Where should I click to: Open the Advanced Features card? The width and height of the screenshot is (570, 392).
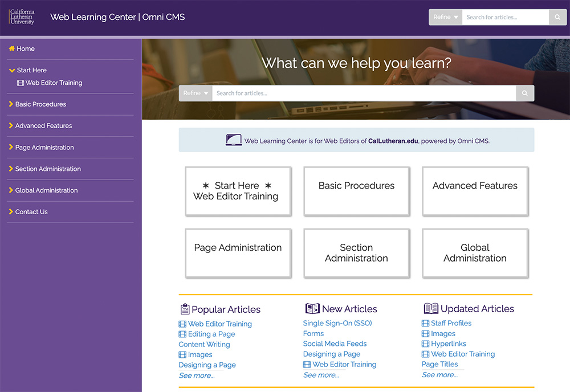475,191
